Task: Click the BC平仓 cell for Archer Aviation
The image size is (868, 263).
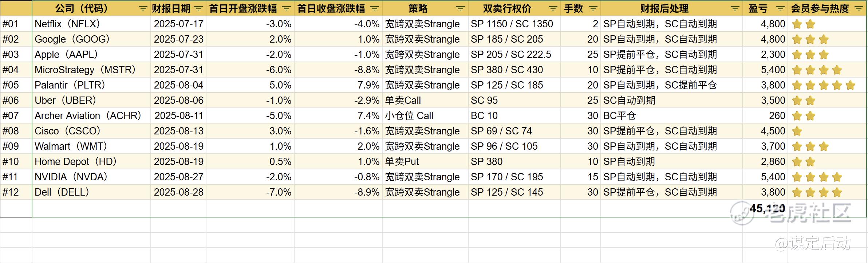Action: 672,115
